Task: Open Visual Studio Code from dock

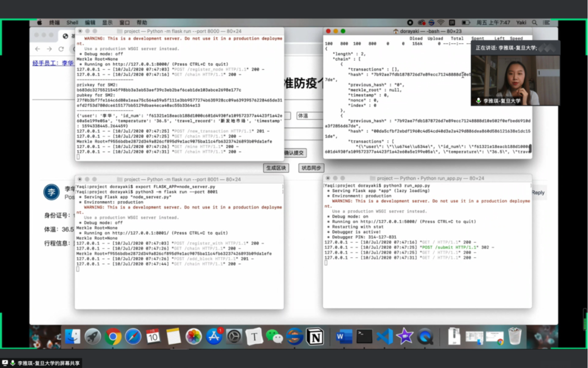Action: click(x=385, y=337)
